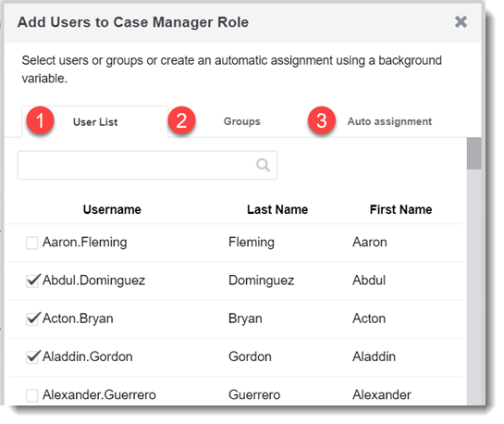Check the Aaron.Fleming checkbox
Screen dimensions: 504x424
(32, 243)
